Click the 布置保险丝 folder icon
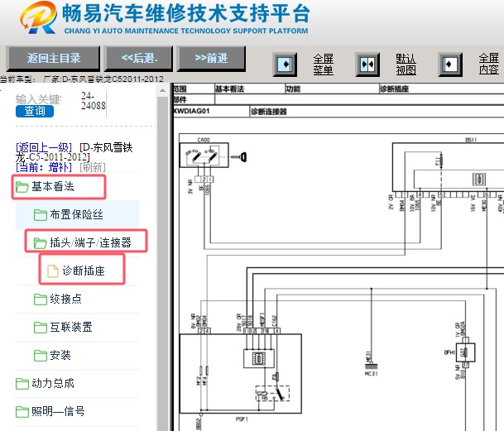The height and width of the screenshot is (431, 504). point(41,215)
